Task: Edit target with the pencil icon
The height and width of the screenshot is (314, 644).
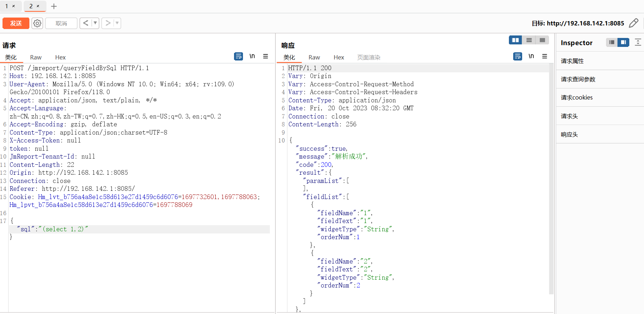Action: coord(634,23)
